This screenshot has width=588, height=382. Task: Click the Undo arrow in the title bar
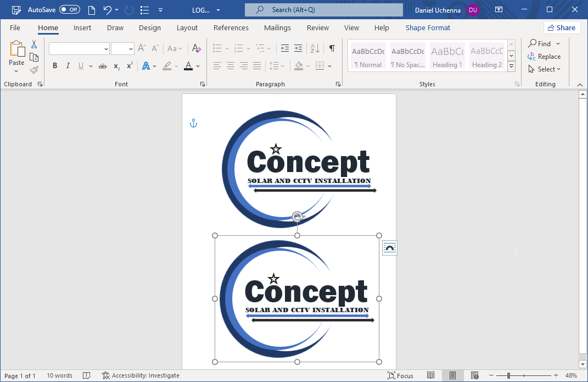pyautogui.click(x=108, y=10)
